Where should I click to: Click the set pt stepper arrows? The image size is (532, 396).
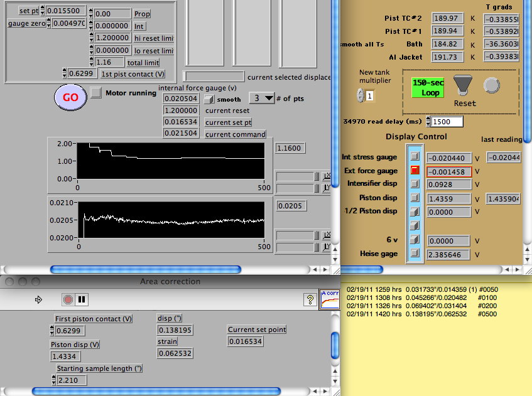43,11
